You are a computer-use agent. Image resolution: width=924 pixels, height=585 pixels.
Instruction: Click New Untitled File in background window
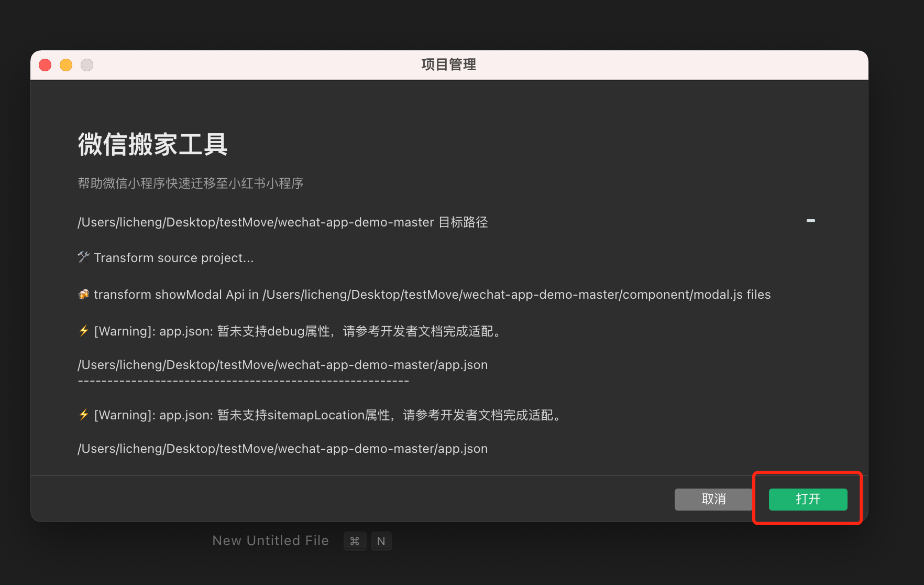click(x=271, y=540)
